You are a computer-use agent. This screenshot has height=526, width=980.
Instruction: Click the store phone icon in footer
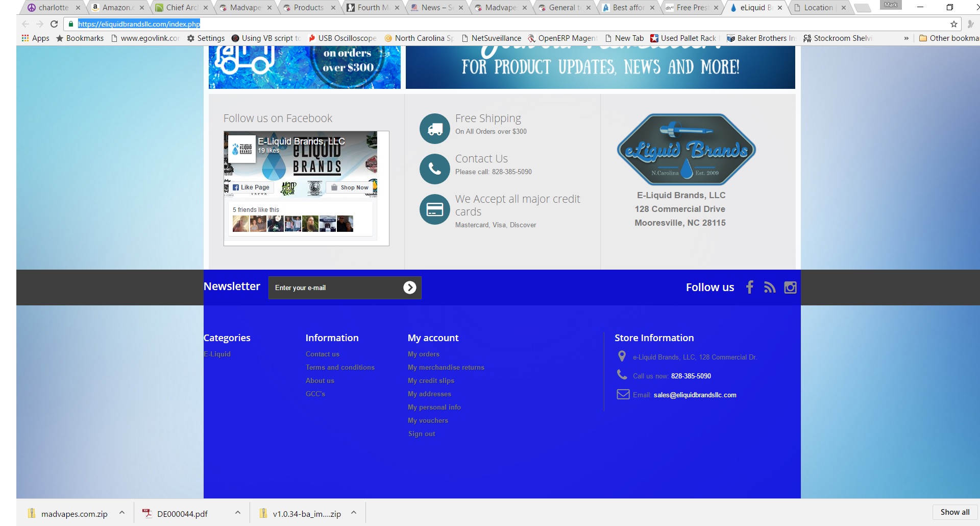click(622, 375)
